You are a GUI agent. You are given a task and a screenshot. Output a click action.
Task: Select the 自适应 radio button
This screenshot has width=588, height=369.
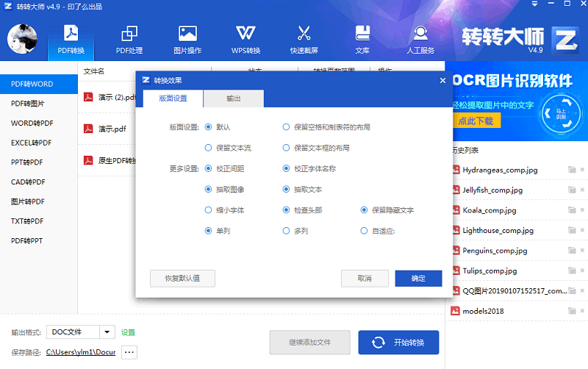point(364,231)
